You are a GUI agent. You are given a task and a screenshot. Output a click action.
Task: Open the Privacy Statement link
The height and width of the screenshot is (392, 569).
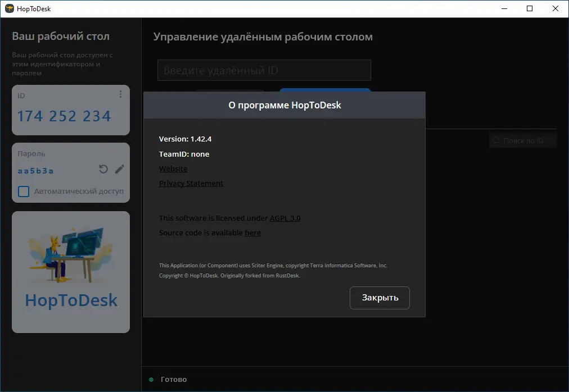click(x=191, y=183)
